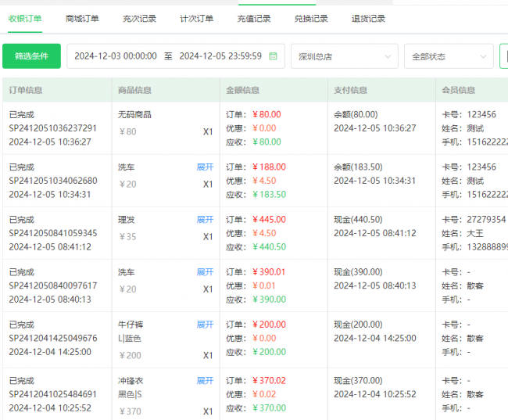Click product name 冲锋衣

[131, 380]
